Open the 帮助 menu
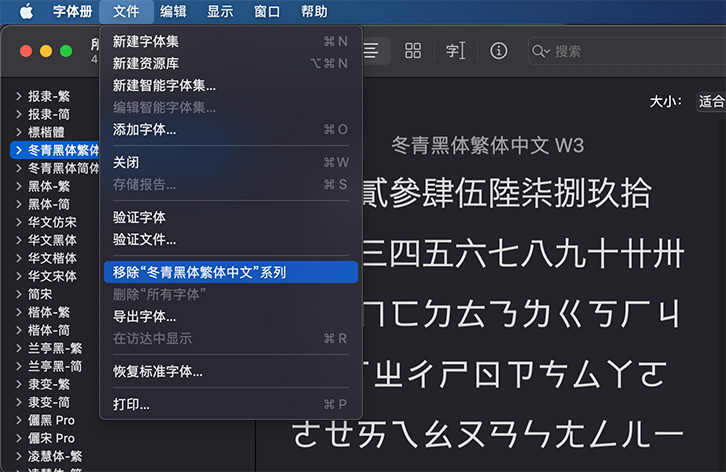The width and height of the screenshot is (726, 472). click(x=314, y=11)
